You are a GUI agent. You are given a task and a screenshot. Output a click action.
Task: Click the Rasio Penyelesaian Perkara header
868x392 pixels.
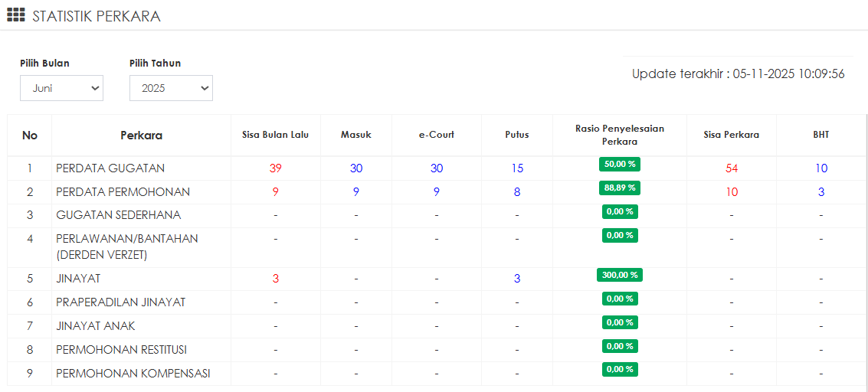[x=620, y=135]
